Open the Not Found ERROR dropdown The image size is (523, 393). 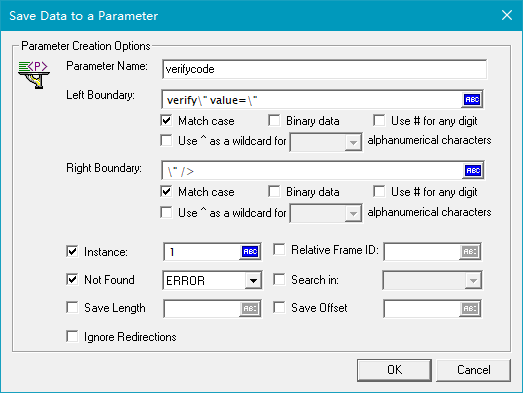(x=253, y=281)
